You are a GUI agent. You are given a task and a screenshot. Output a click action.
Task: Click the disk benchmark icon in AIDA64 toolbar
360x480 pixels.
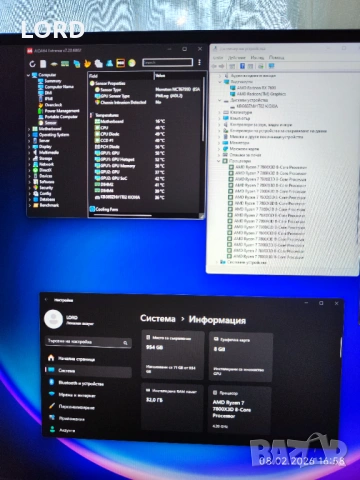point(54,64)
